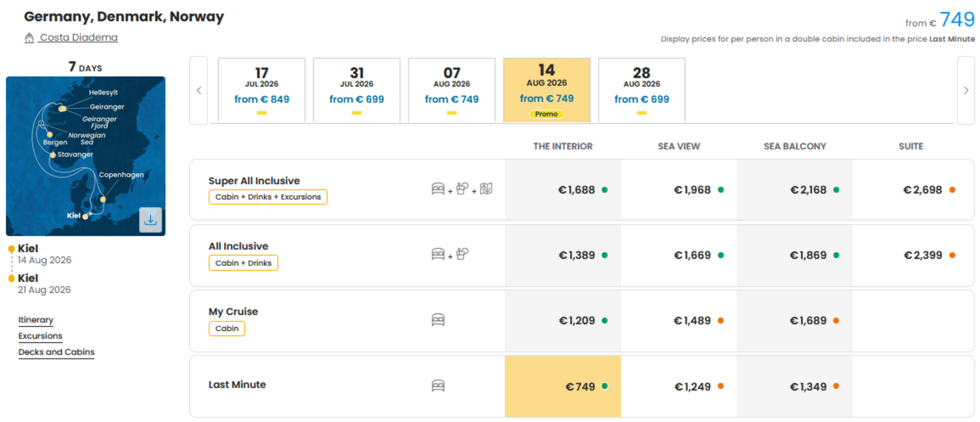Click the drinks icon in All Inclusive row
The width and height of the screenshot is (980, 422).
pos(462,254)
